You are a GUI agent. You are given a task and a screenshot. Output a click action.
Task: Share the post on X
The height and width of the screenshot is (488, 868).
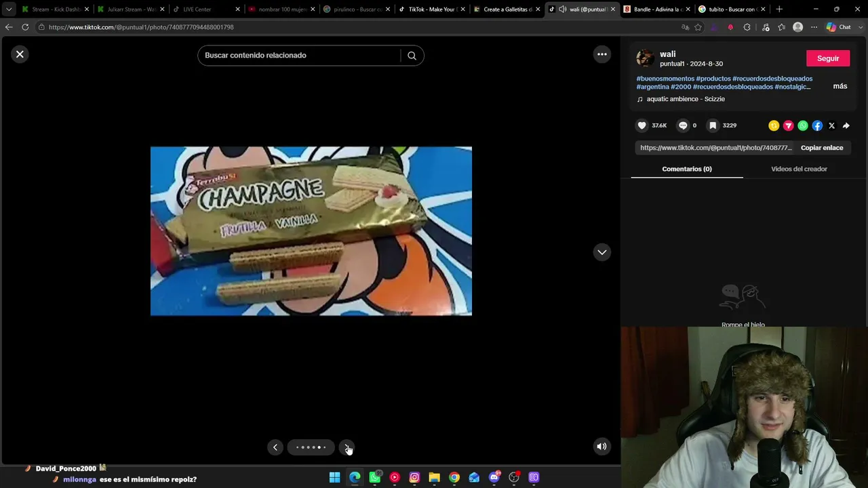pyautogui.click(x=831, y=125)
